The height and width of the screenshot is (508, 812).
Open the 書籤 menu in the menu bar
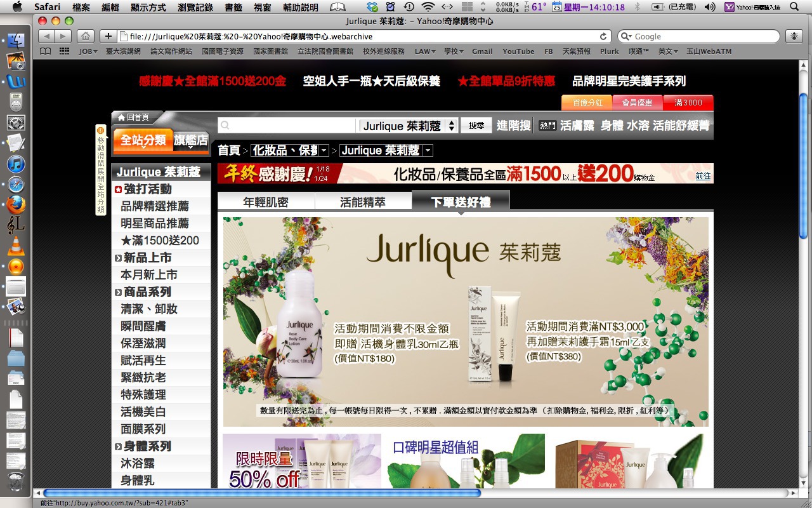(x=233, y=7)
